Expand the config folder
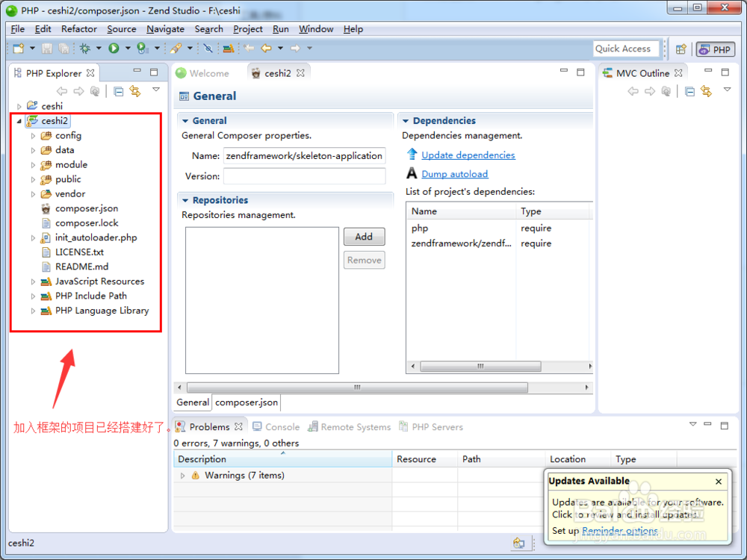 [x=33, y=136]
